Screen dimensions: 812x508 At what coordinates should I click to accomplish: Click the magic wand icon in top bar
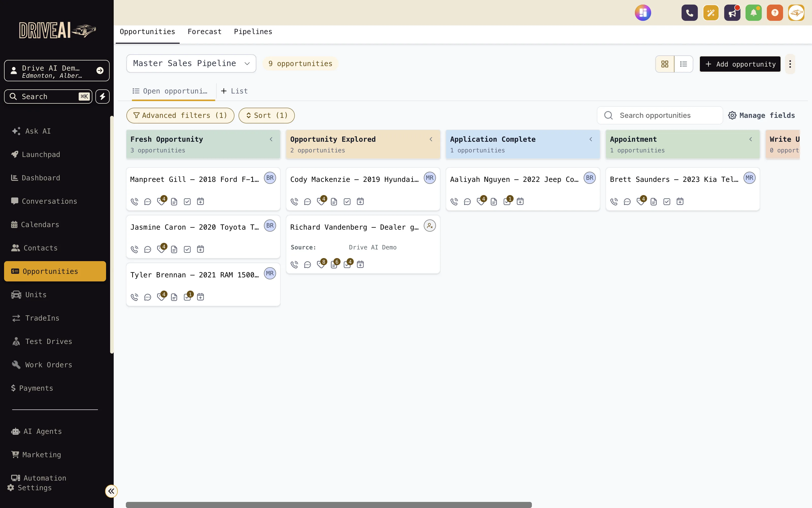tap(711, 13)
